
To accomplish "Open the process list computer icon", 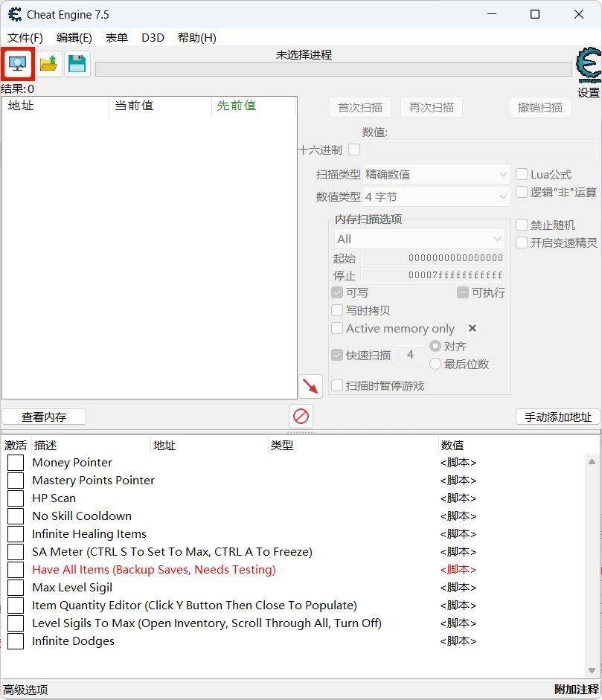I will [17, 64].
